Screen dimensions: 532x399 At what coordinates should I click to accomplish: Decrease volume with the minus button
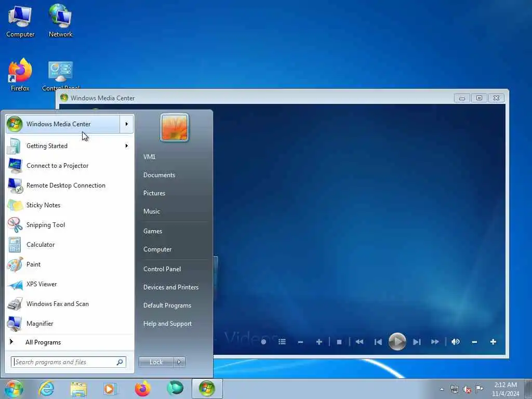click(x=474, y=342)
